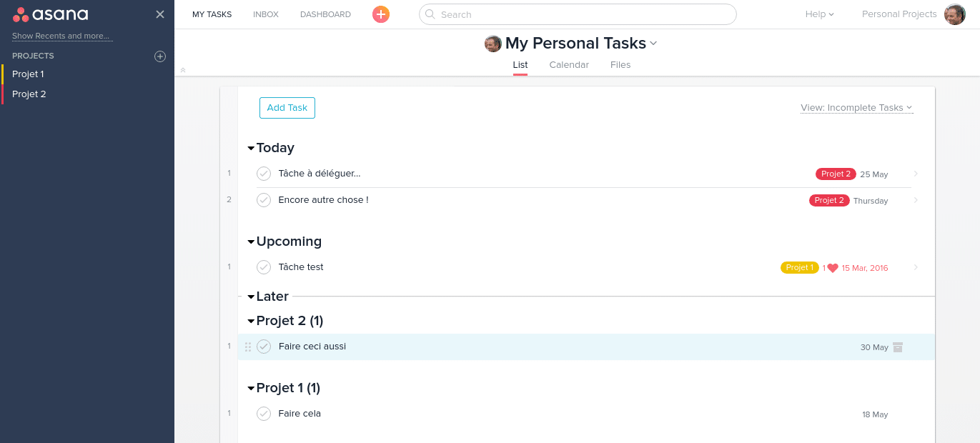Open the View: Incomplete Tasks dropdown

pos(856,108)
